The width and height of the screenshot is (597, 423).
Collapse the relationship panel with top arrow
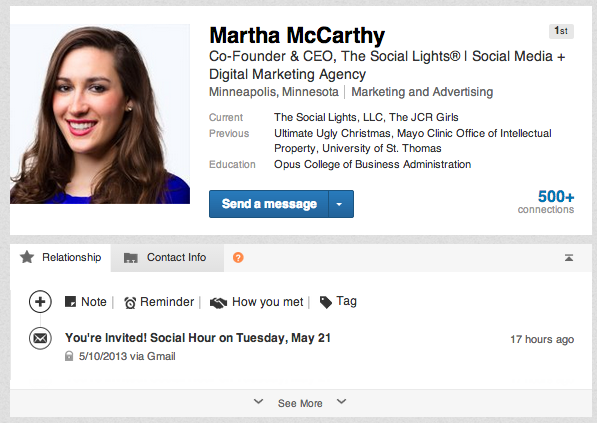[x=569, y=258]
